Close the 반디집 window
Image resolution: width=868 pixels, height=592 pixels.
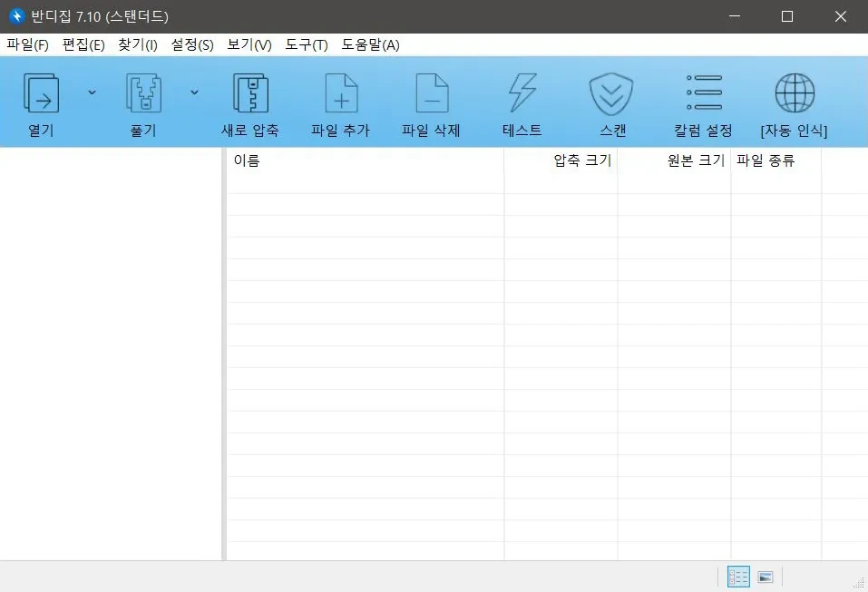click(840, 16)
